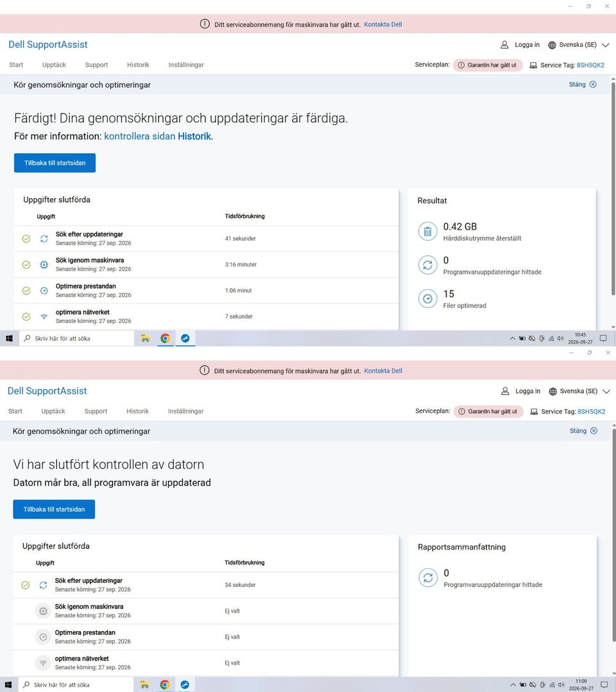Click the greyed wifi icon in the lower optimera nätverket row

pyautogui.click(x=43, y=663)
